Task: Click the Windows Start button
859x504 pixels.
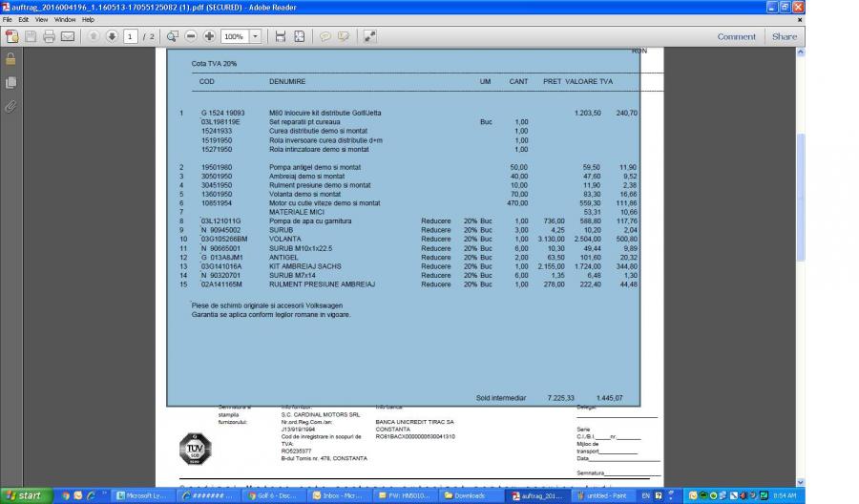Action: (x=26, y=495)
